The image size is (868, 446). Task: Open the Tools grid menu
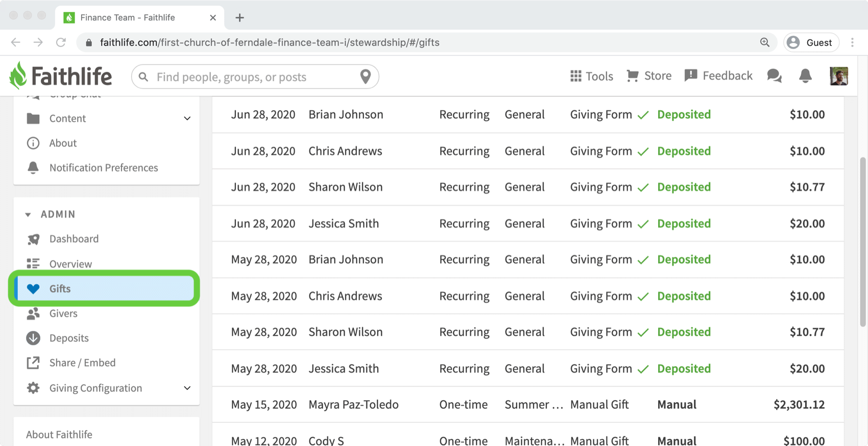pyautogui.click(x=591, y=76)
